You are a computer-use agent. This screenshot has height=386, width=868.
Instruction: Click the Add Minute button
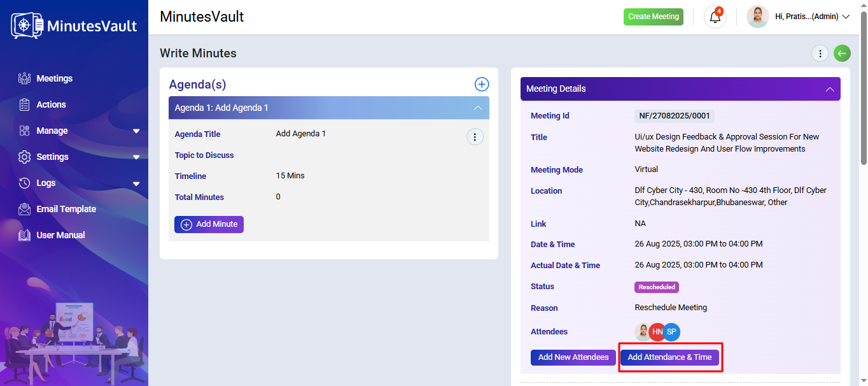(209, 224)
